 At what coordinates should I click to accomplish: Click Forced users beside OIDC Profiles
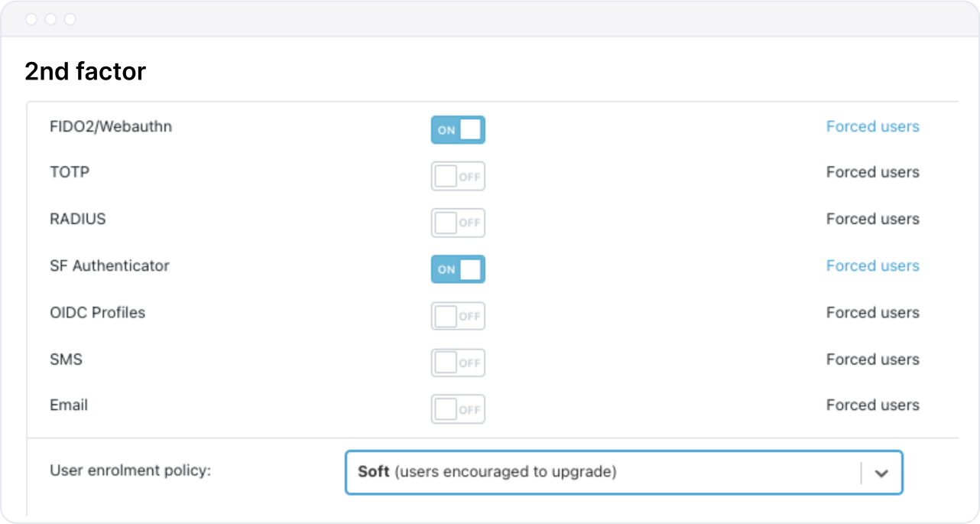pyautogui.click(x=872, y=313)
